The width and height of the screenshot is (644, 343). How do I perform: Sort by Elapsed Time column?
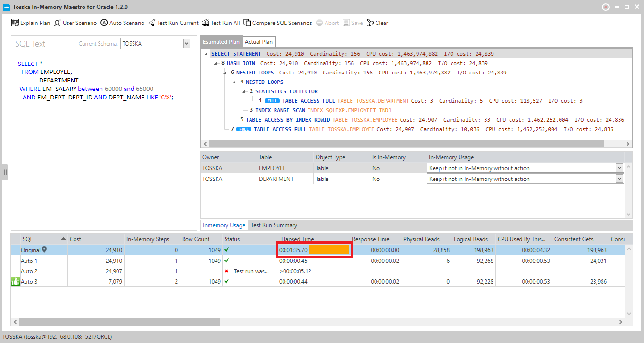[x=314, y=239]
